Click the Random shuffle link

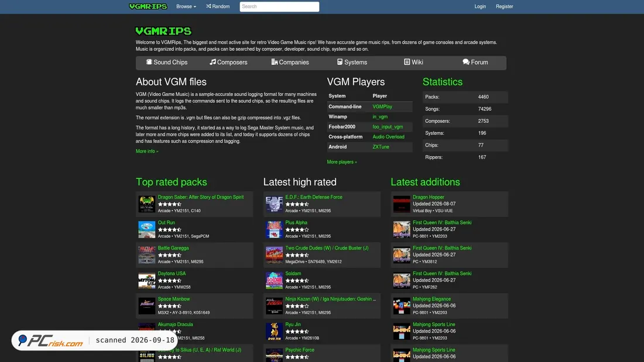[x=218, y=6]
